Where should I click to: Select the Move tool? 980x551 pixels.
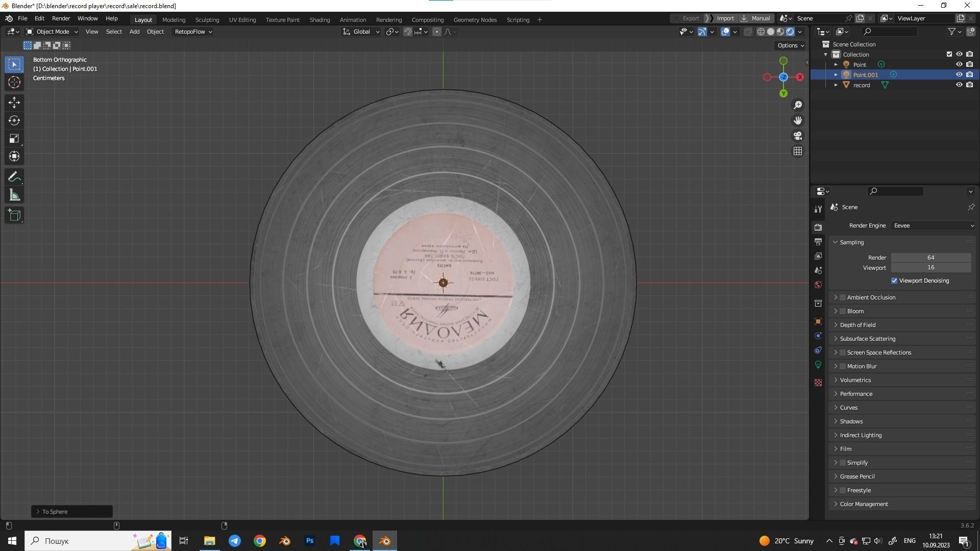point(14,103)
